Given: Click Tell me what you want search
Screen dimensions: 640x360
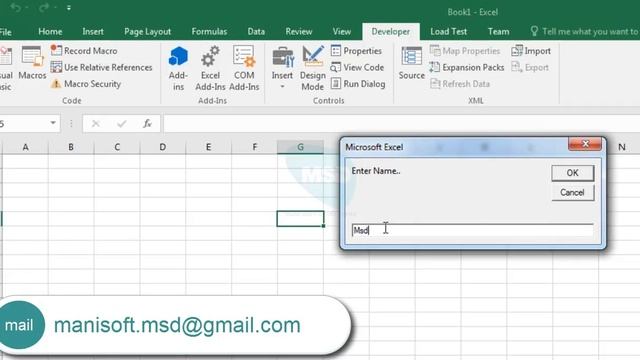Looking at the screenshot, I should (584, 31).
